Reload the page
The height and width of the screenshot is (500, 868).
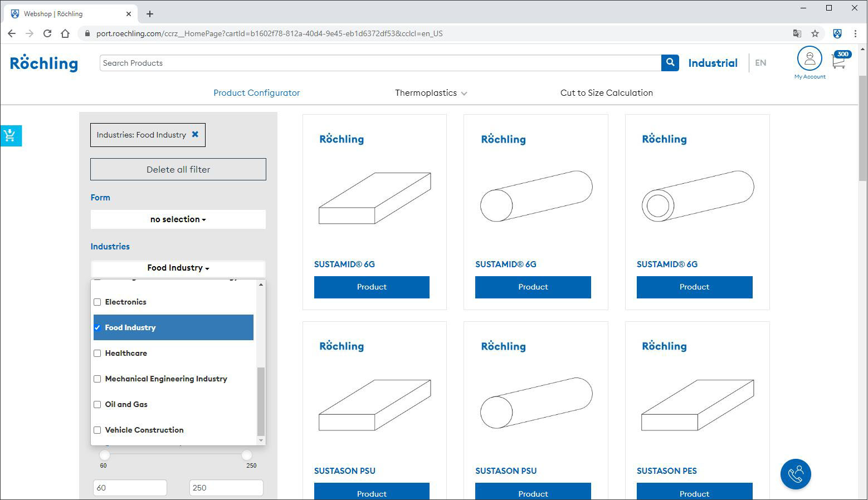[47, 33]
